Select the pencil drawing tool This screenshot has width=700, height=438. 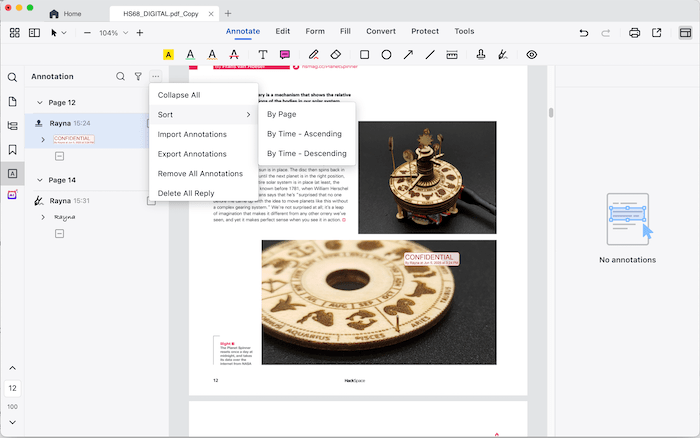[x=314, y=54]
